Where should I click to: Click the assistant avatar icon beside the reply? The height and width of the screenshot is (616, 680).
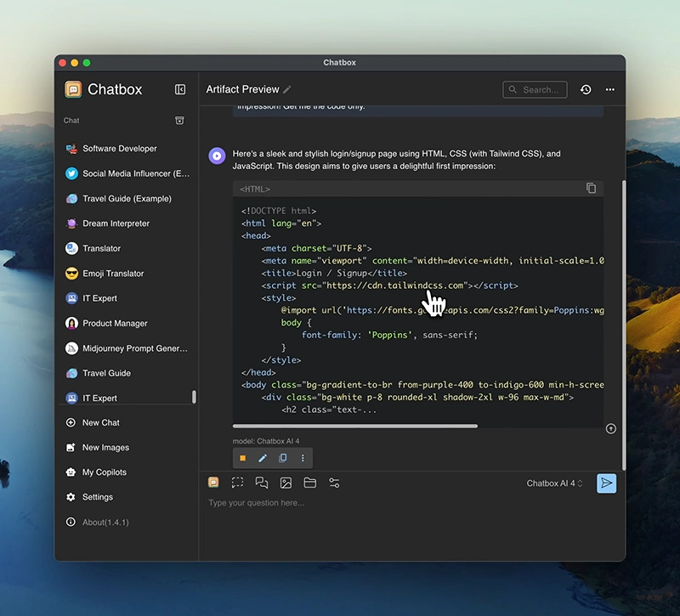217,155
